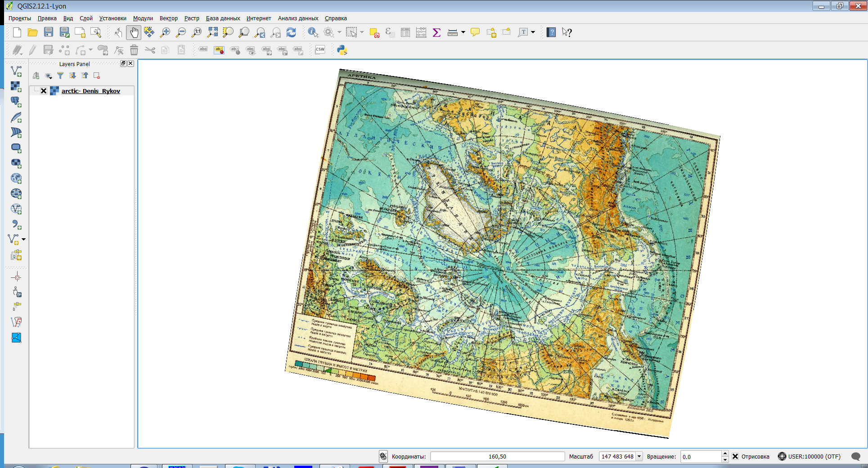The image size is (868, 468).
Task: Open the Масштаб scale dropdown
Action: tap(639, 456)
